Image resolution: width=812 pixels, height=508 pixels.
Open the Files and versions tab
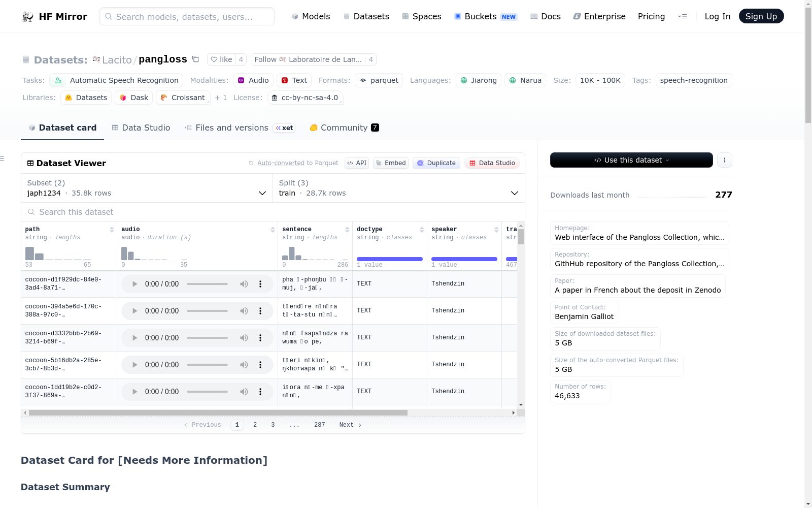point(240,128)
